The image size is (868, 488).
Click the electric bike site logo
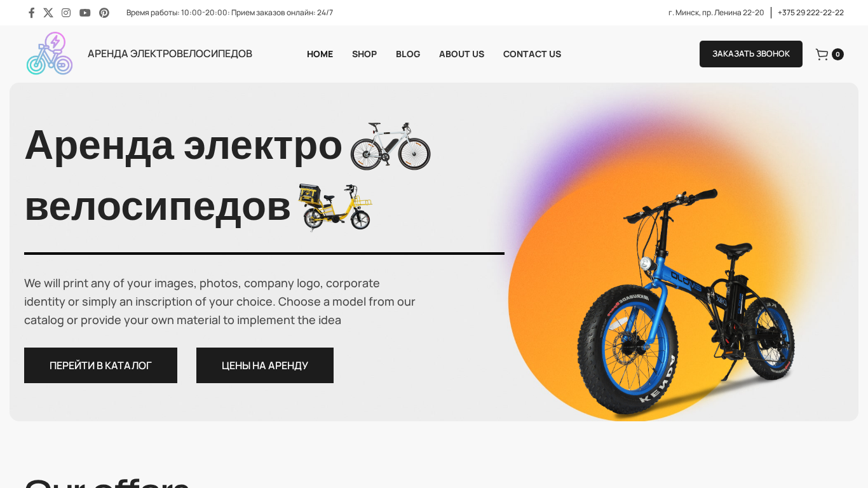(x=50, y=53)
